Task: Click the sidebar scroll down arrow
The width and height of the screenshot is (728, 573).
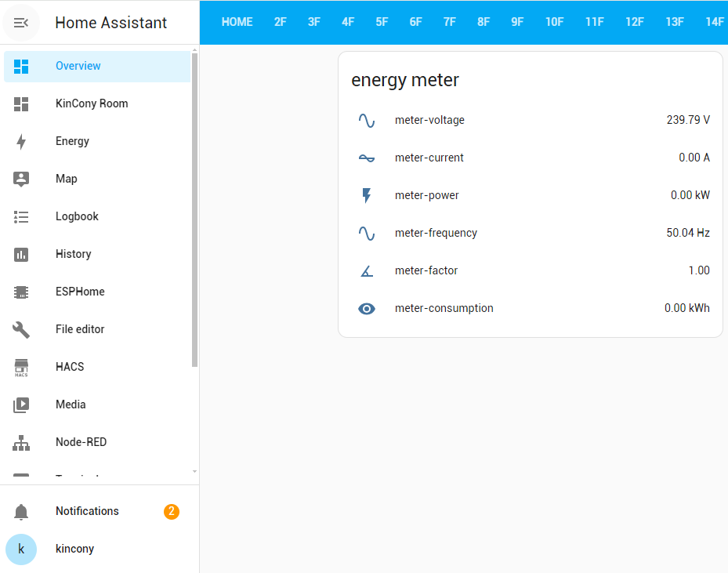Action: [195, 471]
